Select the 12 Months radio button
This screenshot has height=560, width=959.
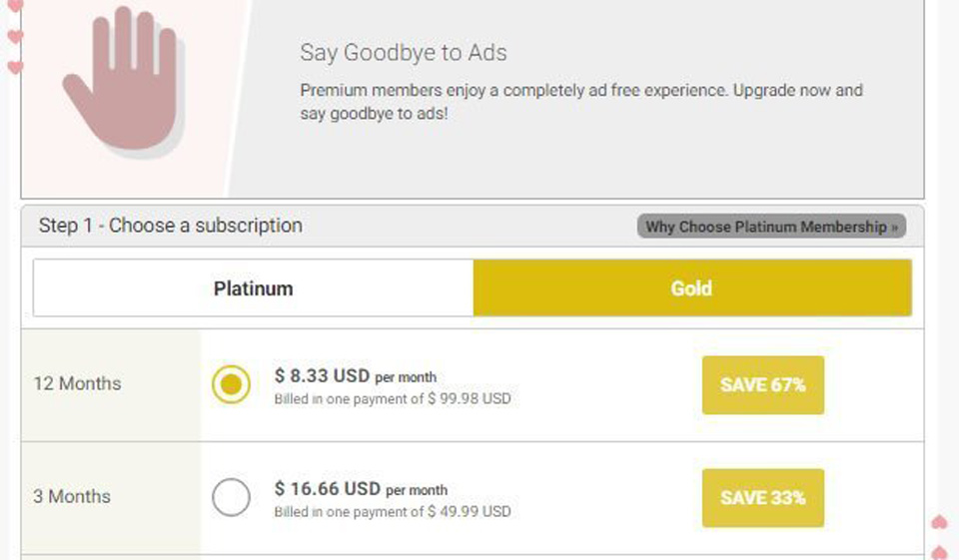(x=232, y=384)
